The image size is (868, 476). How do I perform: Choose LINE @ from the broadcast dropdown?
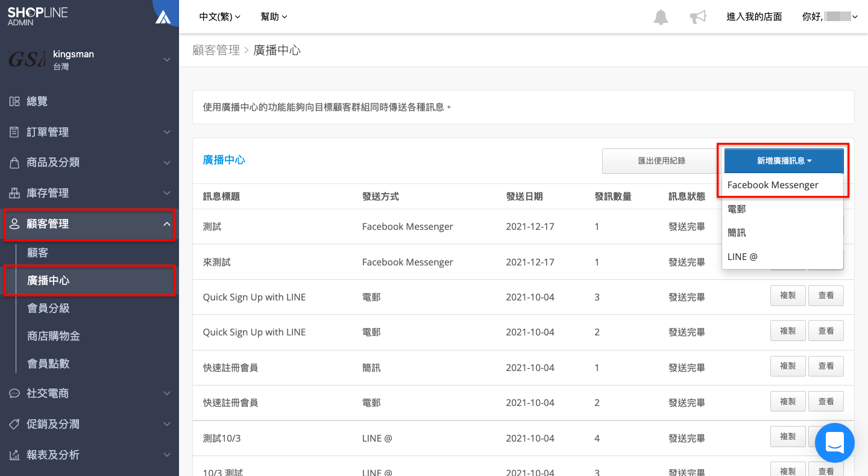(782, 256)
